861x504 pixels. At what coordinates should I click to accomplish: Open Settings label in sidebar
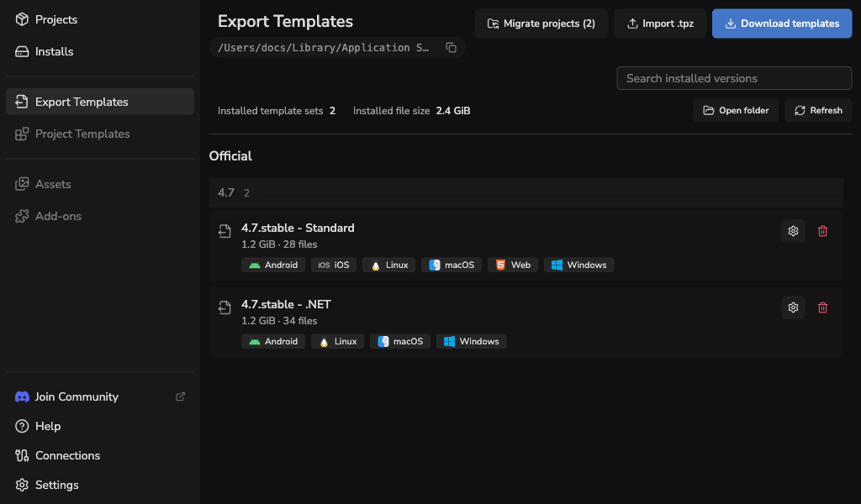[x=56, y=486]
